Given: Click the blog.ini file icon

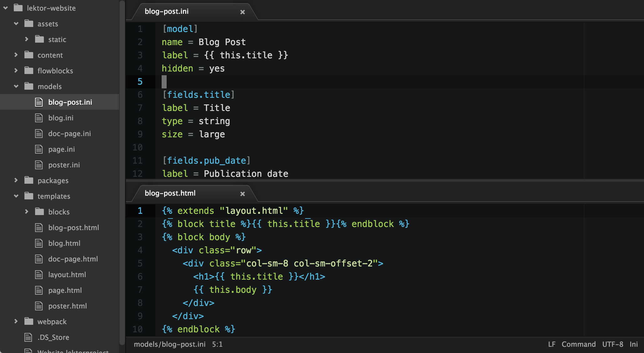Looking at the screenshot, I should click(x=39, y=118).
